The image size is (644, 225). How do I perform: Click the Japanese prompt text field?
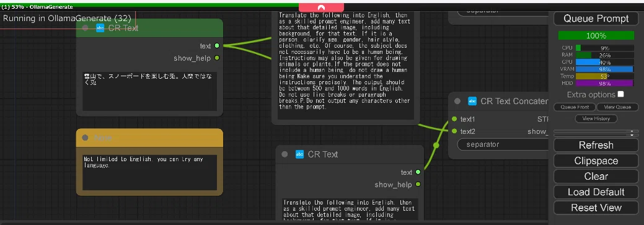pos(149,91)
